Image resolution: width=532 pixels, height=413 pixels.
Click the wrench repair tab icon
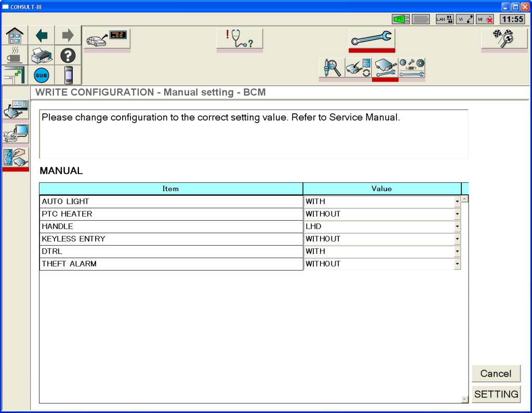(371, 39)
